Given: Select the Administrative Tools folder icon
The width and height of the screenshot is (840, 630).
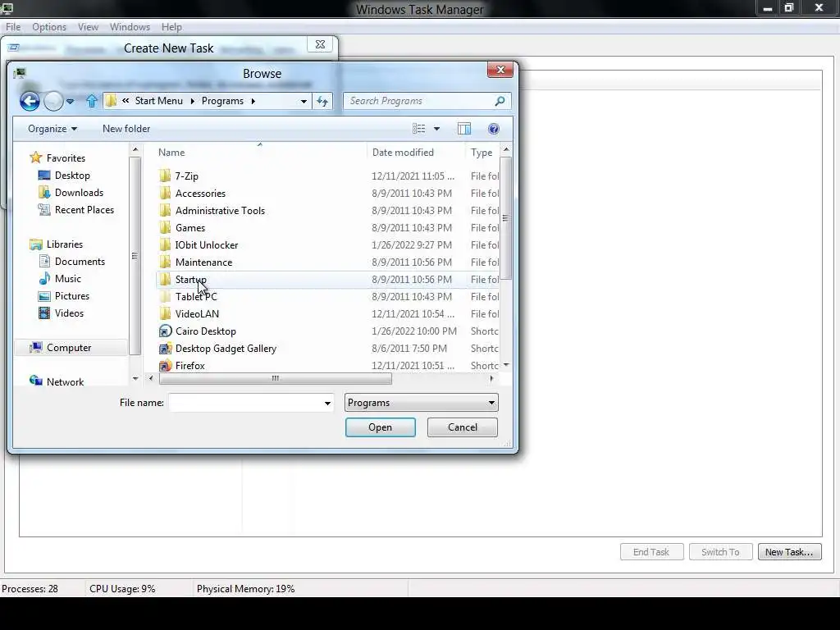Looking at the screenshot, I should (165, 210).
